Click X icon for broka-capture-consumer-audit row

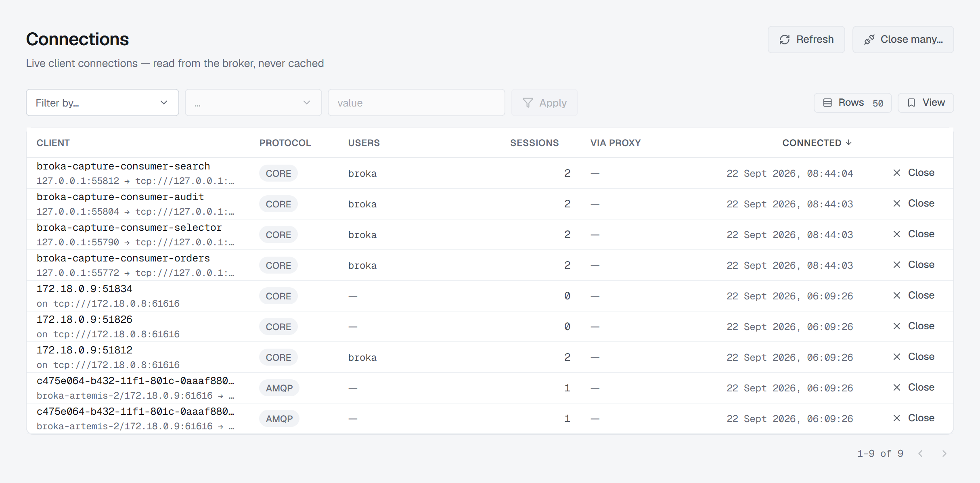point(897,203)
